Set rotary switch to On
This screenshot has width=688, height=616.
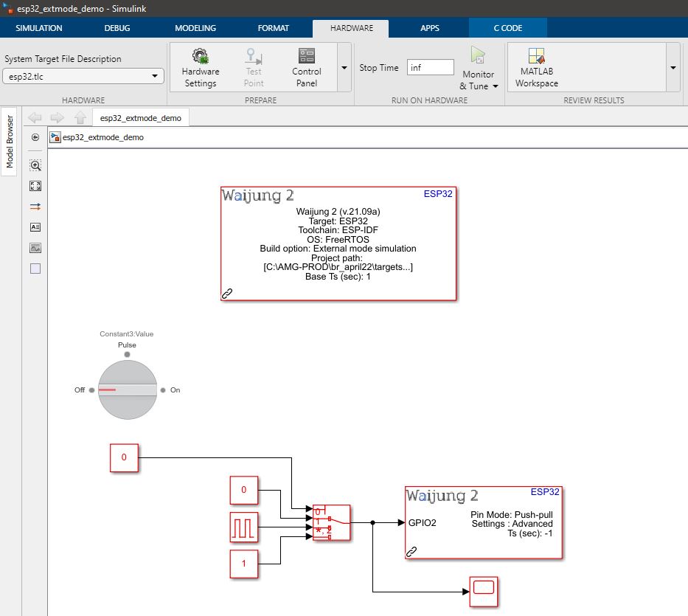click(x=163, y=390)
